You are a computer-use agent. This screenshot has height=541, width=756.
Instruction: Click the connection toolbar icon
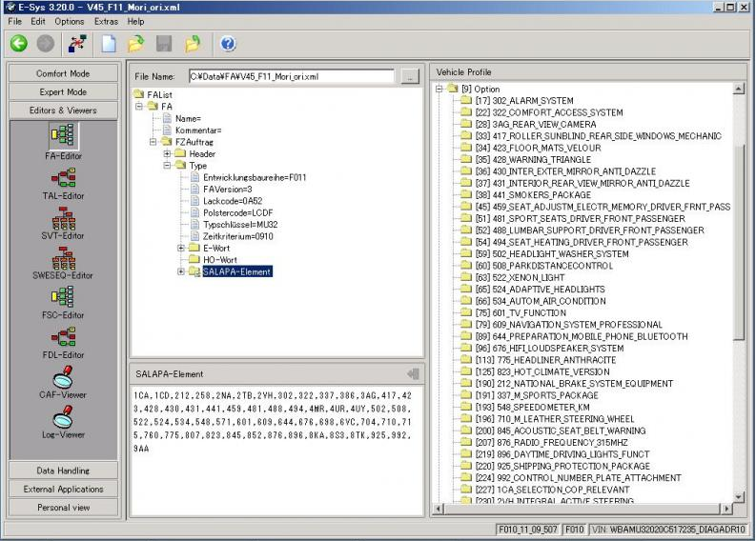click(77, 44)
